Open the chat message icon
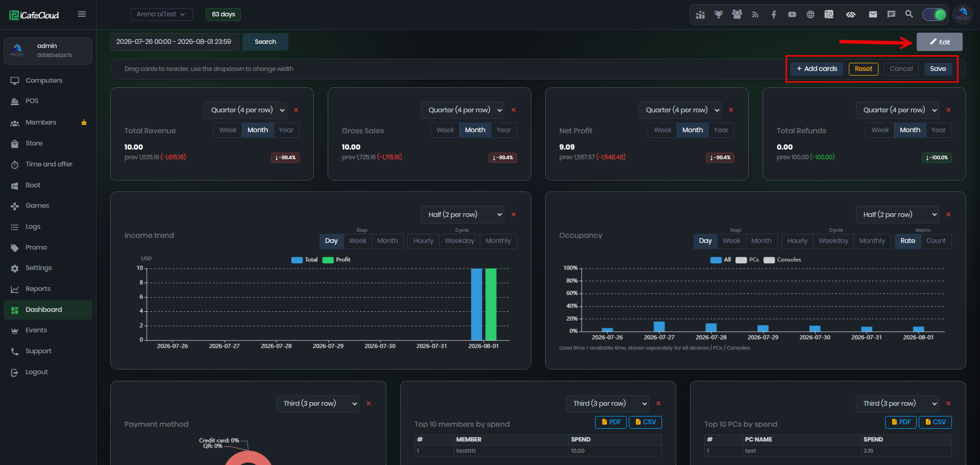Image resolution: width=980 pixels, height=465 pixels. click(891, 14)
